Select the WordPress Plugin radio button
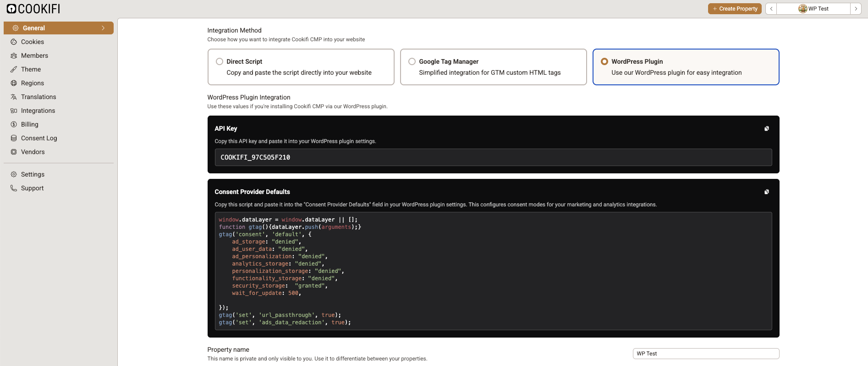 click(x=604, y=61)
